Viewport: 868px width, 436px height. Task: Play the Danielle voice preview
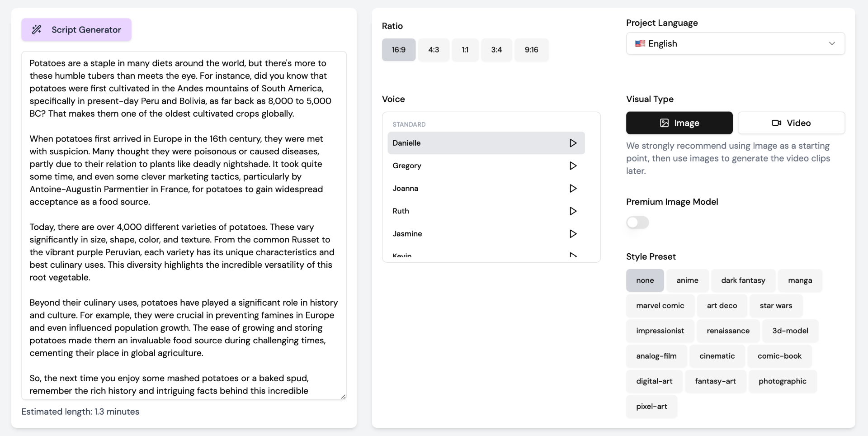[573, 143]
